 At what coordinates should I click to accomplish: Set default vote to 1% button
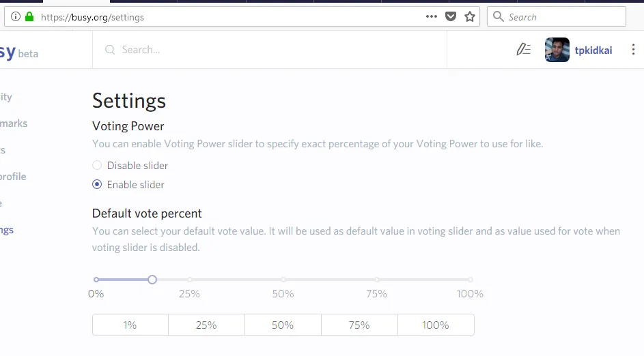pos(130,325)
